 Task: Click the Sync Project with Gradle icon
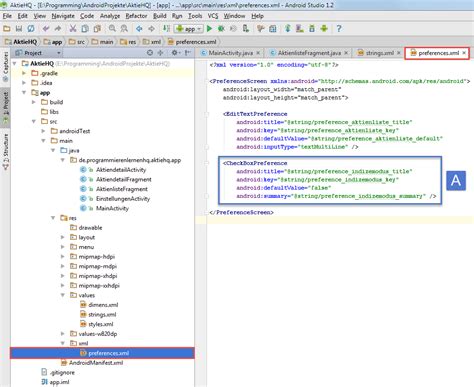288,29
